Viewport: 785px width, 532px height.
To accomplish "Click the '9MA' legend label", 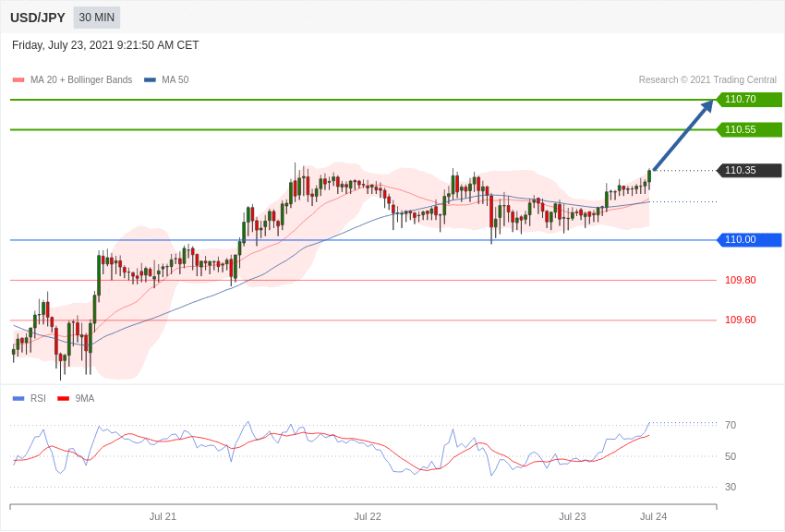I will [85, 398].
